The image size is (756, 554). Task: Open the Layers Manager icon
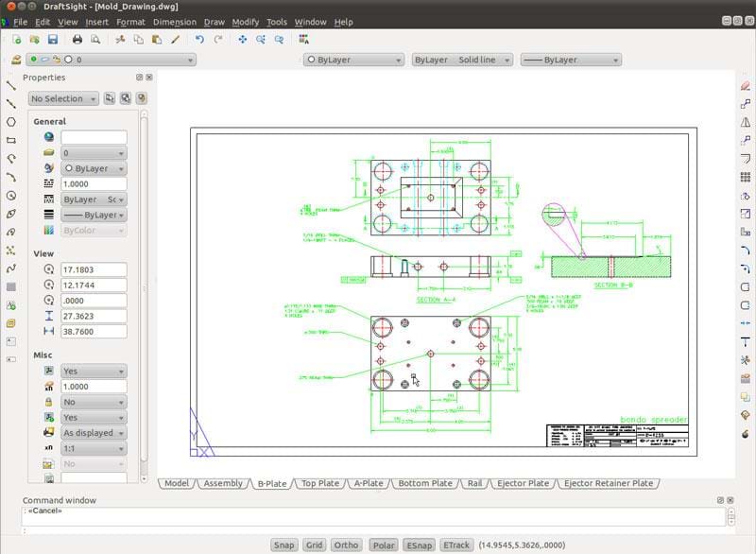16,60
